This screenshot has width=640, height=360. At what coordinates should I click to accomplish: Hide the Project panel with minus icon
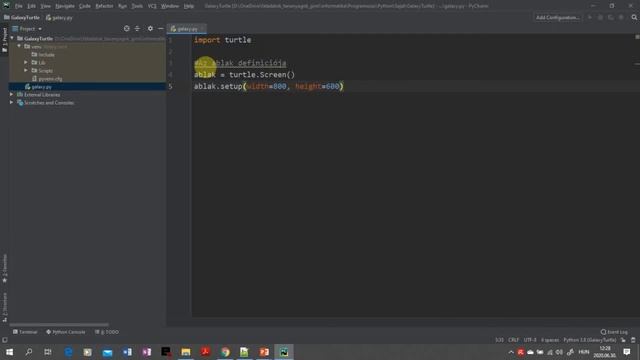tap(160, 29)
